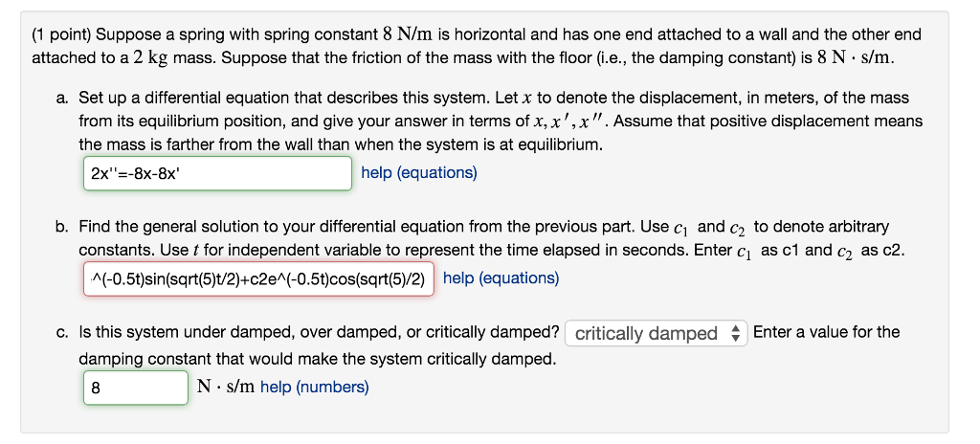Click the part a differential equation answer field
980x444 pixels.
(217, 173)
